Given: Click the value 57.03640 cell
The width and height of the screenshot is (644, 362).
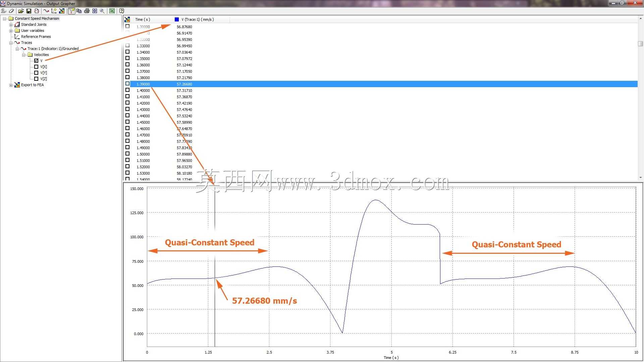Looking at the screenshot, I should (x=184, y=52).
